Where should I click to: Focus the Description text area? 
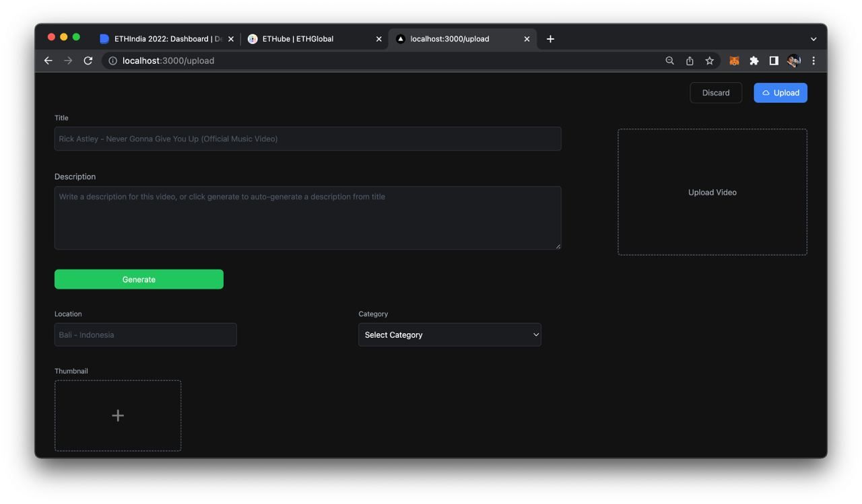click(x=308, y=218)
